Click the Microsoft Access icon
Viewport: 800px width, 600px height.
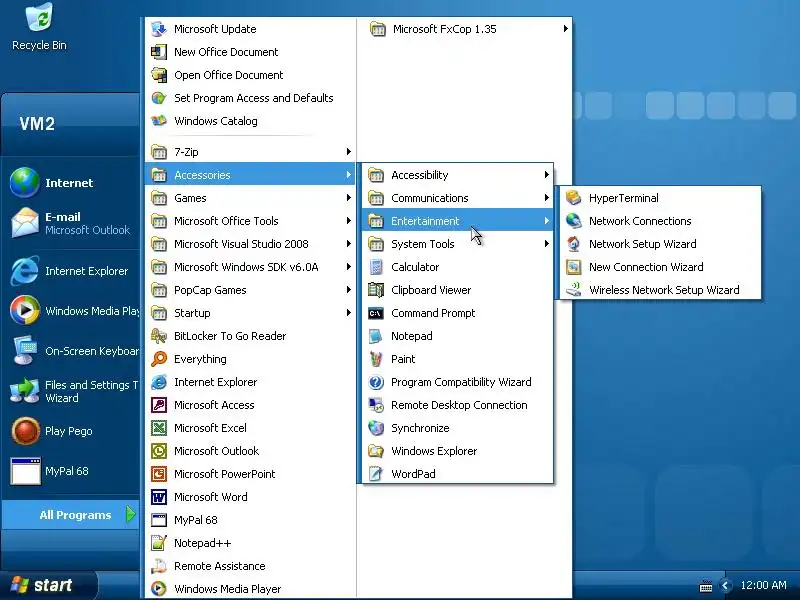pos(159,405)
